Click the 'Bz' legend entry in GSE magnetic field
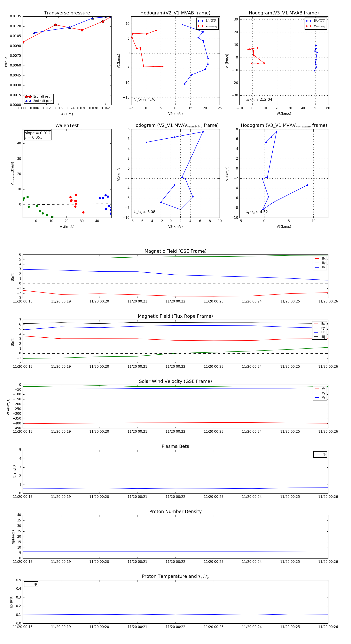The height and width of the screenshot is (644, 351). tap(320, 267)
